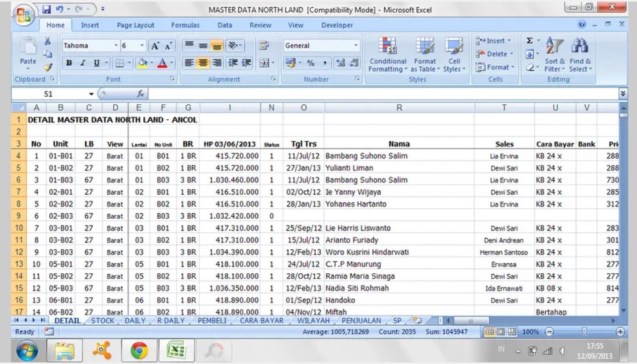Image resolution: width=637 pixels, height=364 pixels.
Task: Switch to the STOCK sheet tab
Action: coord(102,321)
